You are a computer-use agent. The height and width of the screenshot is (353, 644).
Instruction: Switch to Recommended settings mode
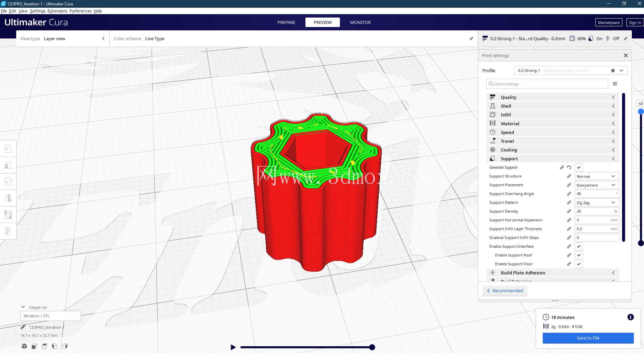point(505,291)
